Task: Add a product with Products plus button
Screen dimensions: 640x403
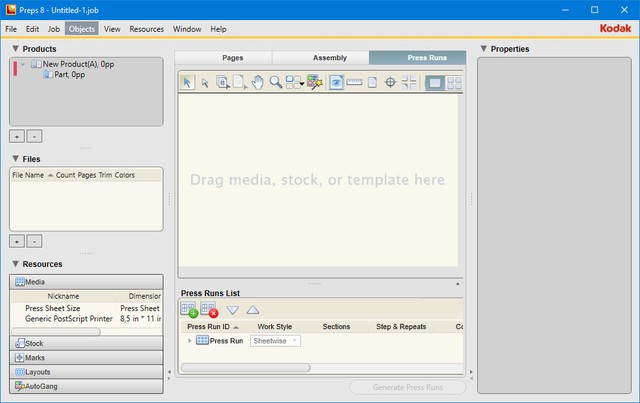Action: tap(17, 136)
